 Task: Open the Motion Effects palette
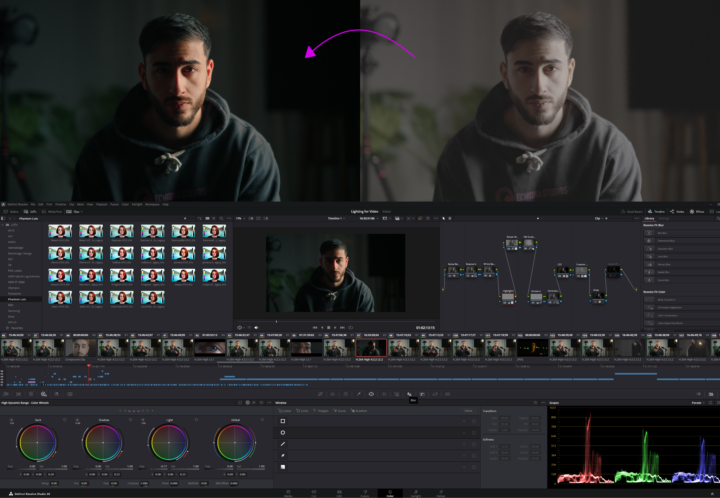pyautogui.click(x=70, y=394)
